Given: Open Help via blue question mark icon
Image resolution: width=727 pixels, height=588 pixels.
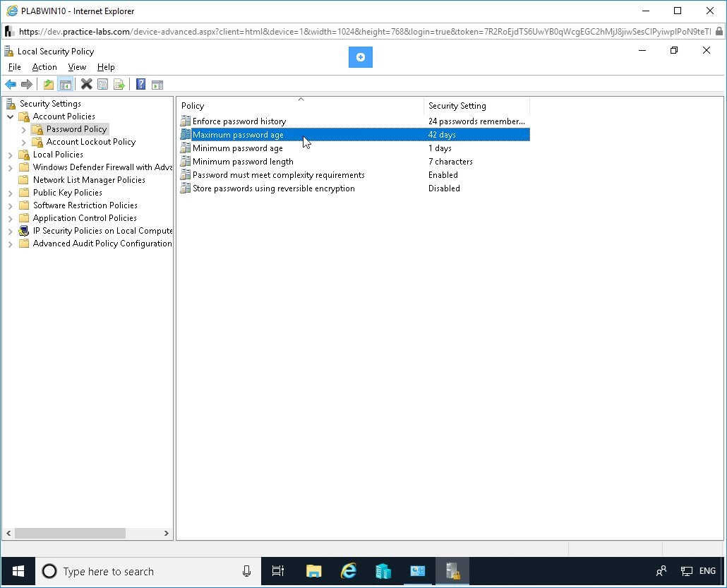Looking at the screenshot, I should point(140,84).
